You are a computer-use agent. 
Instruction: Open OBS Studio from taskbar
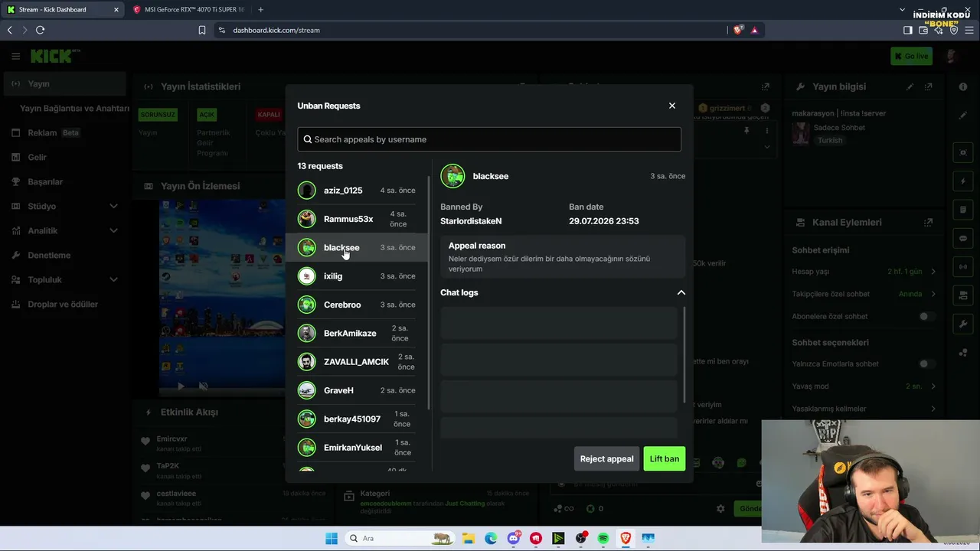(581, 539)
